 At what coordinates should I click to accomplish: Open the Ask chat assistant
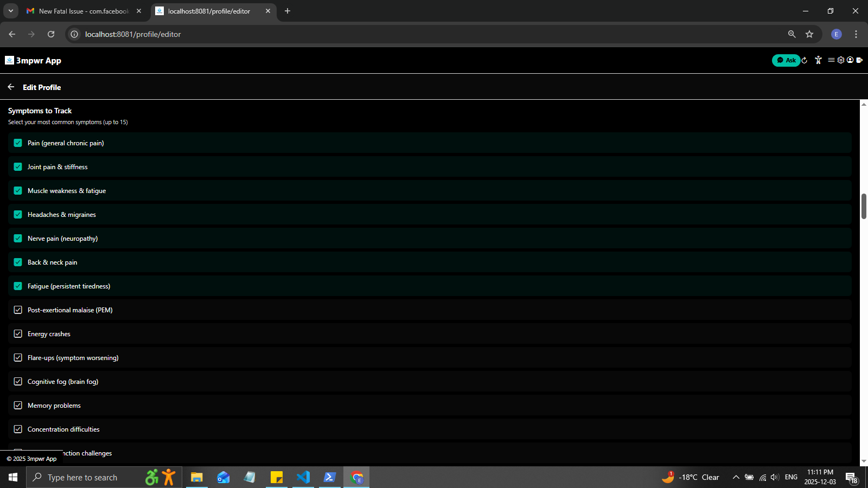tap(786, 60)
